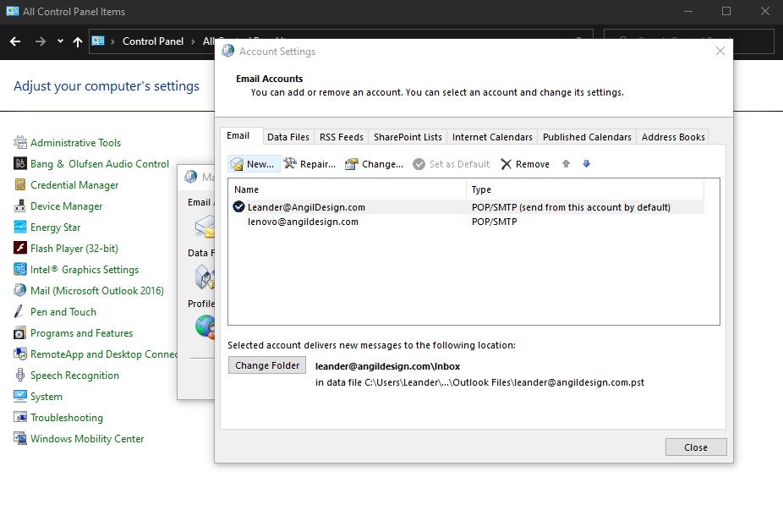
Task: Select the Published Calendars tab
Action: pos(587,137)
